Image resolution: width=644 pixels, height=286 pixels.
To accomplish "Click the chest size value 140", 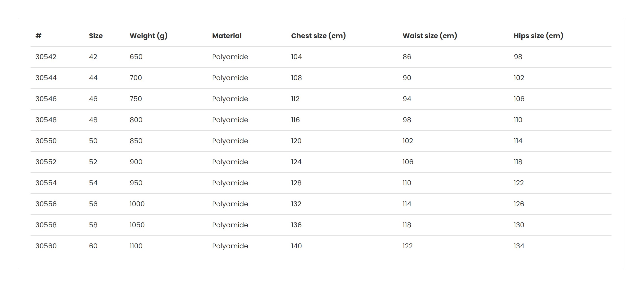I will tap(296, 246).
